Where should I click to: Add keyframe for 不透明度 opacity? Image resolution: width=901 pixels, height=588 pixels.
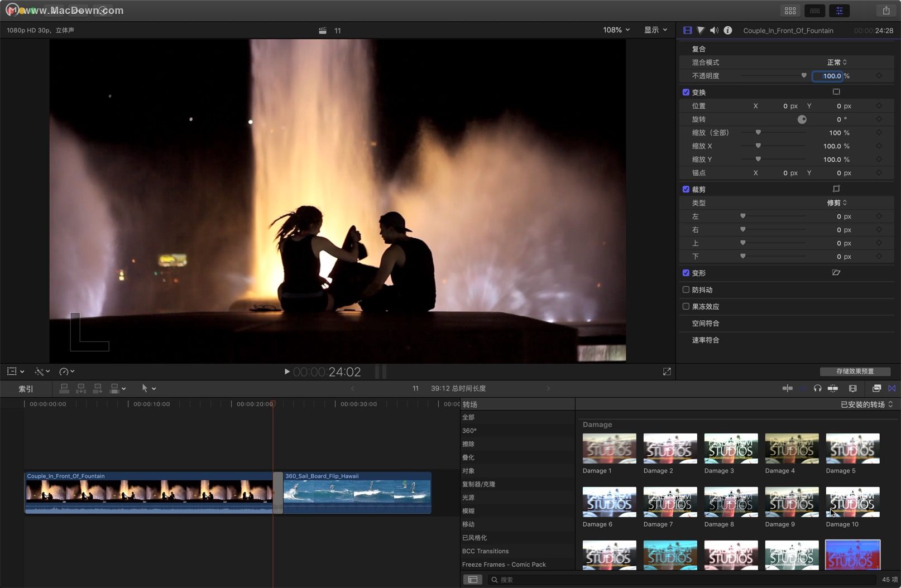point(879,76)
